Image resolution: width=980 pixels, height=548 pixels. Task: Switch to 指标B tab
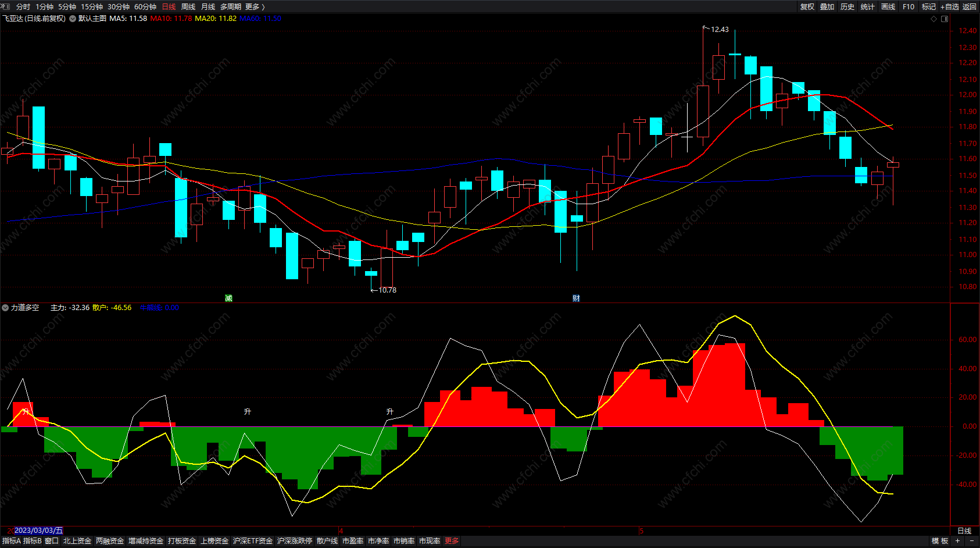[33, 541]
